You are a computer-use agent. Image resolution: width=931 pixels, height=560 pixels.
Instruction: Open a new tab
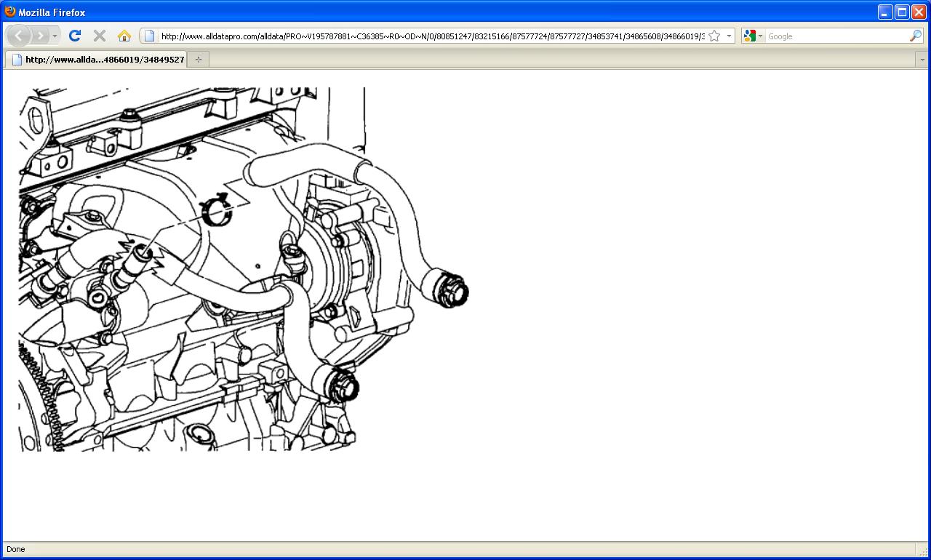(x=198, y=60)
